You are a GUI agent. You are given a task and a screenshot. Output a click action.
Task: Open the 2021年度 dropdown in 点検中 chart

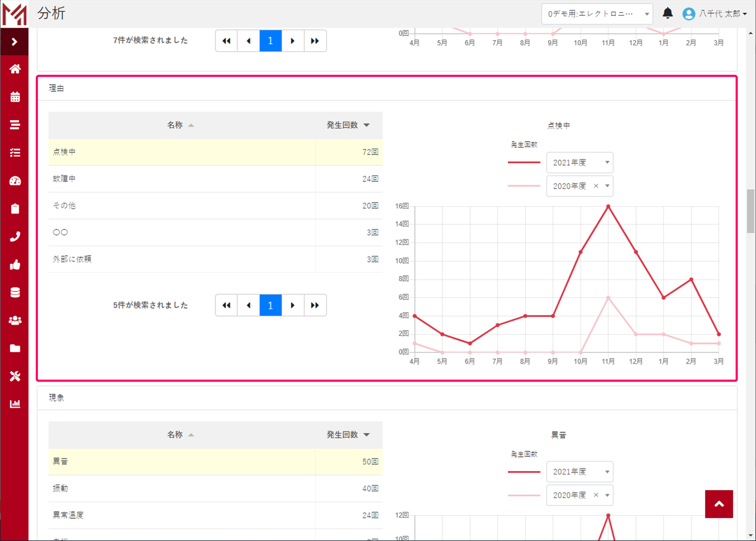[579, 162]
